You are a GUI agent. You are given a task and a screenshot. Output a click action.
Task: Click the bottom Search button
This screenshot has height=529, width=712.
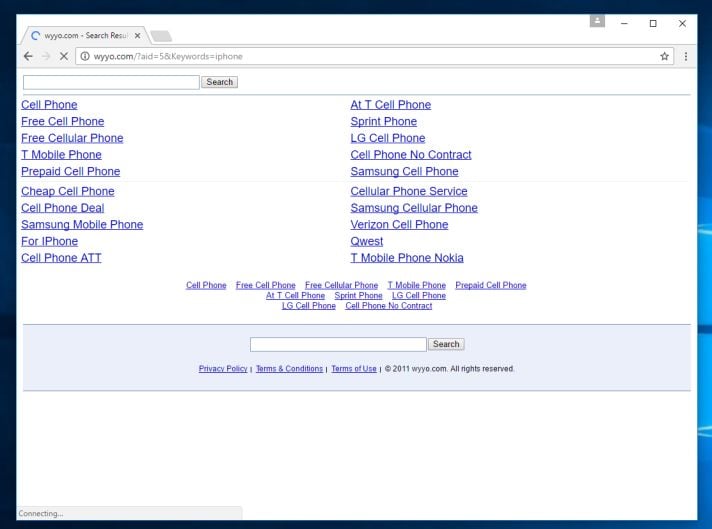(446, 344)
